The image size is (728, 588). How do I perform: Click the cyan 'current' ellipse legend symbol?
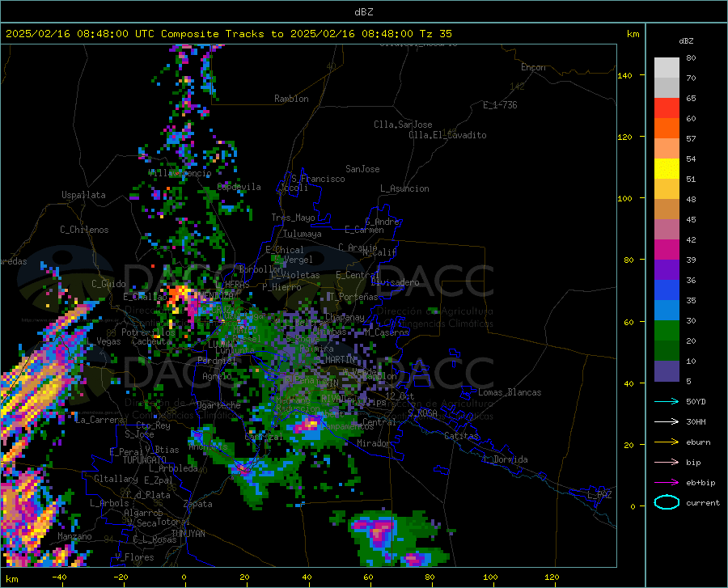[x=667, y=502]
